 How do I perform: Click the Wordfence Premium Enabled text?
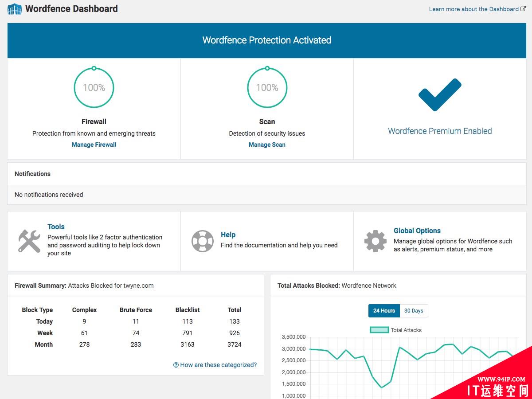coord(440,131)
